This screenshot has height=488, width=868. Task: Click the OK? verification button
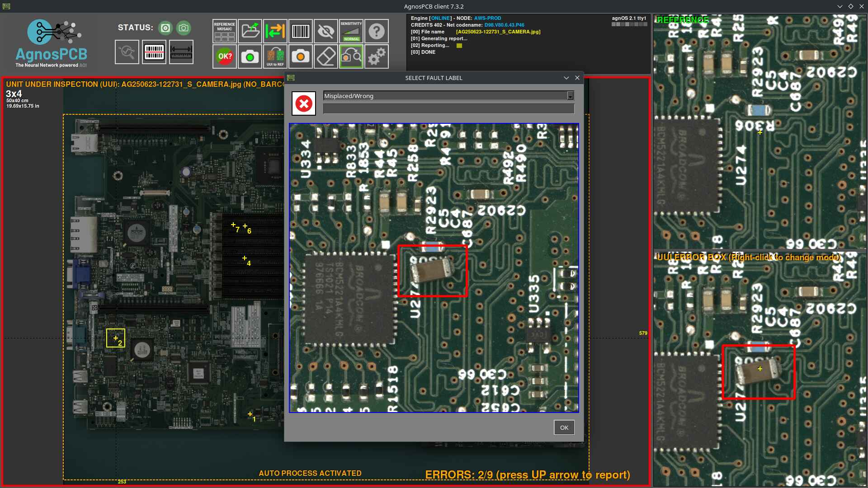[225, 57]
